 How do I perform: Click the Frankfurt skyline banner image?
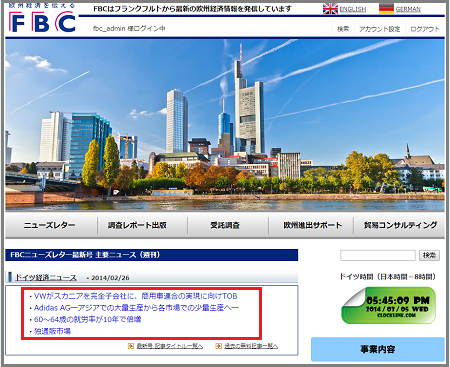point(225,125)
